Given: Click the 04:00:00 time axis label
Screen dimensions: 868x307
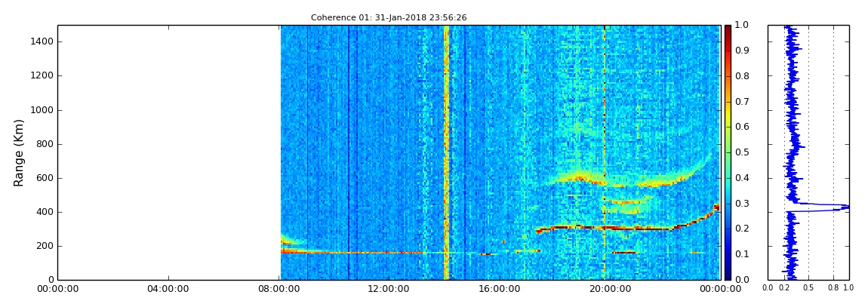Looking at the screenshot, I should (x=168, y=290).
